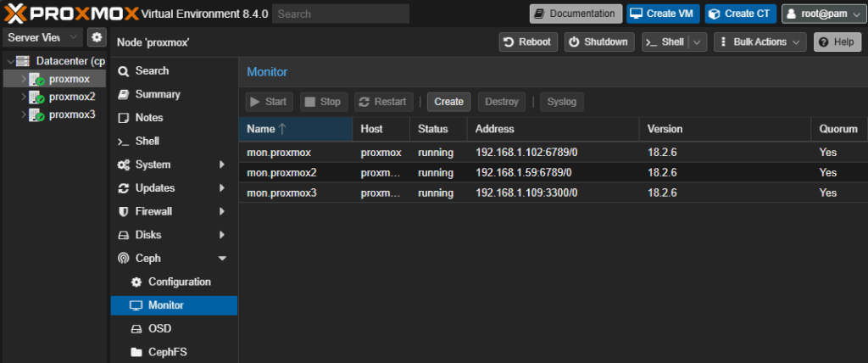Select the Ceph Configuration menu item
Image resolution: width=868 pixels, height=363 pixels.
[x=174, y=282]
